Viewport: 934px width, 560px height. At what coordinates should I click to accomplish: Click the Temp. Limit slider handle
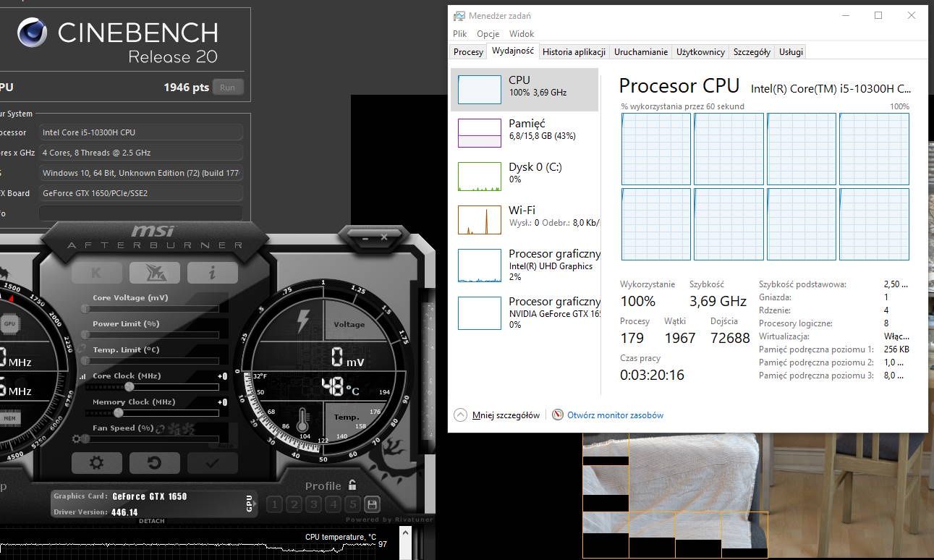tap(85, 360)
